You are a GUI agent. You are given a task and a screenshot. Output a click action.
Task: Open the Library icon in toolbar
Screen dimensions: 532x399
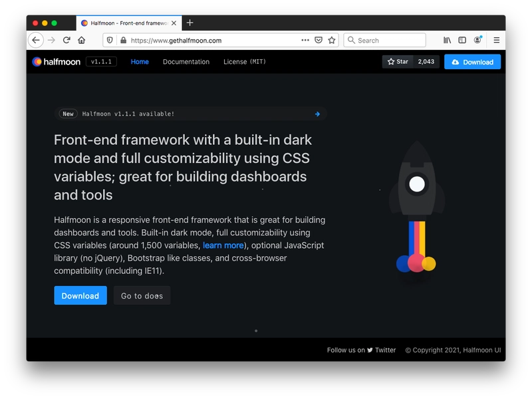(447, 41)
